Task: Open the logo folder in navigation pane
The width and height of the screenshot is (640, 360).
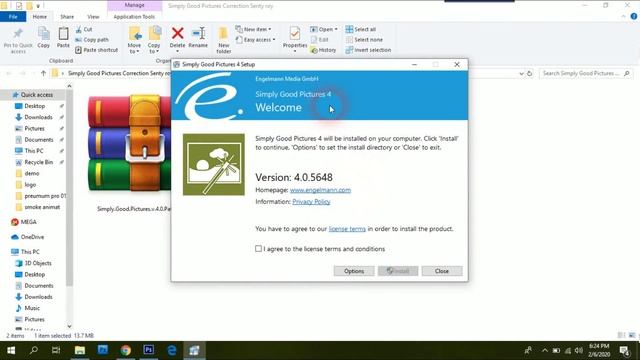Action: click(30, 184)
